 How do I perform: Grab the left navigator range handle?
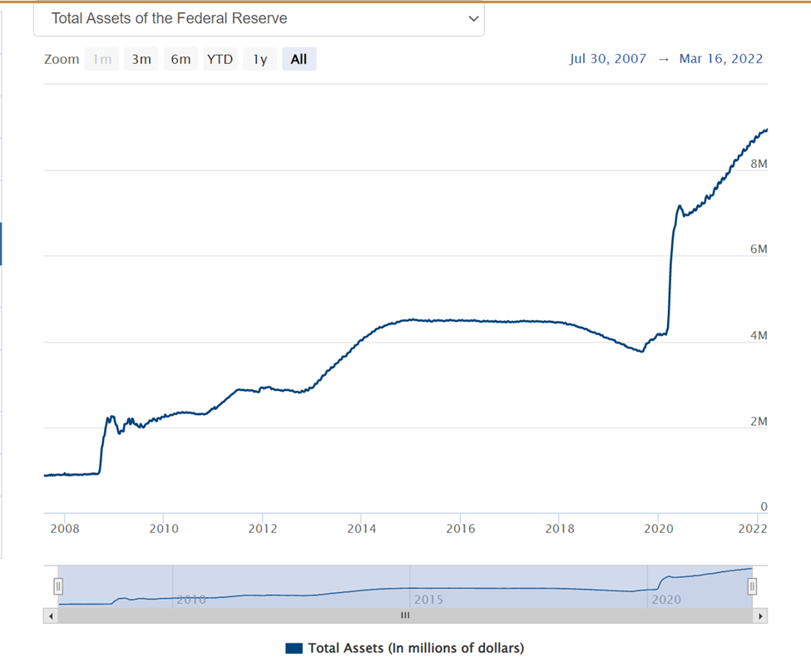[58, 586]
